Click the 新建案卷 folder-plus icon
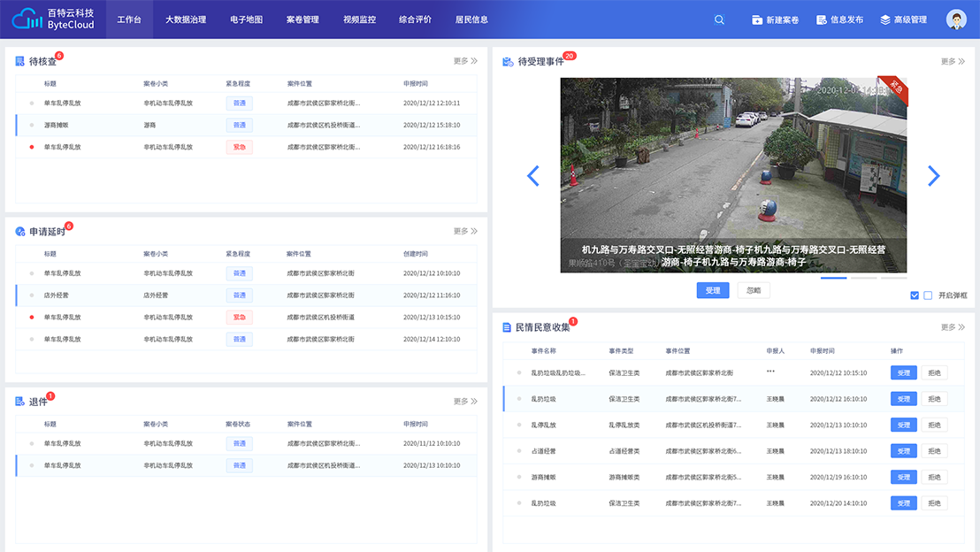 point(757,19)
